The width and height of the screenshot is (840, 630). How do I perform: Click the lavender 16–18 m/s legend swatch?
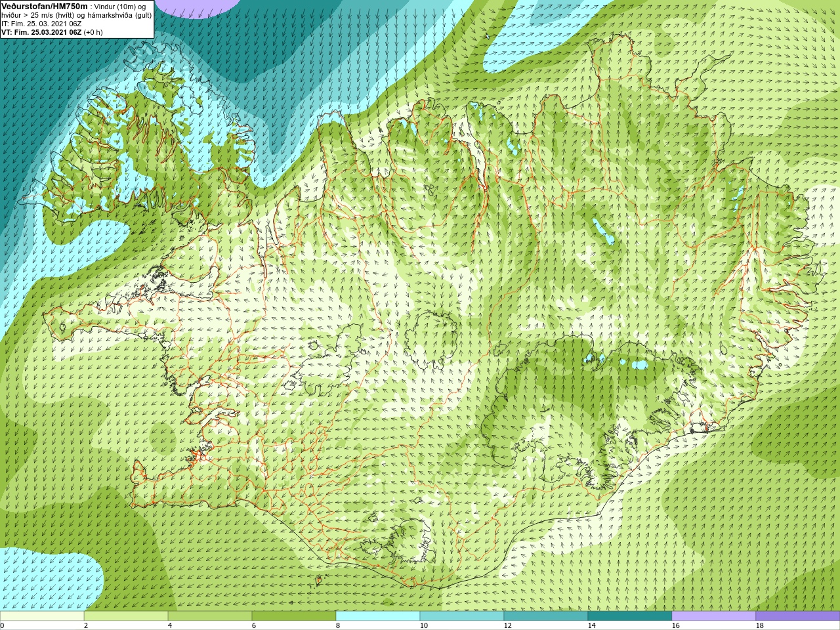714,616
